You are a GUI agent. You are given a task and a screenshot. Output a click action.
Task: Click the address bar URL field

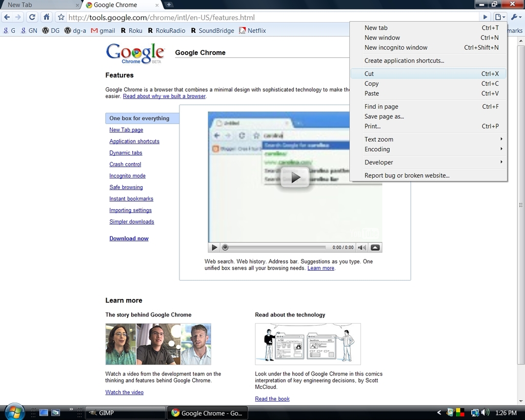(273, 17)
